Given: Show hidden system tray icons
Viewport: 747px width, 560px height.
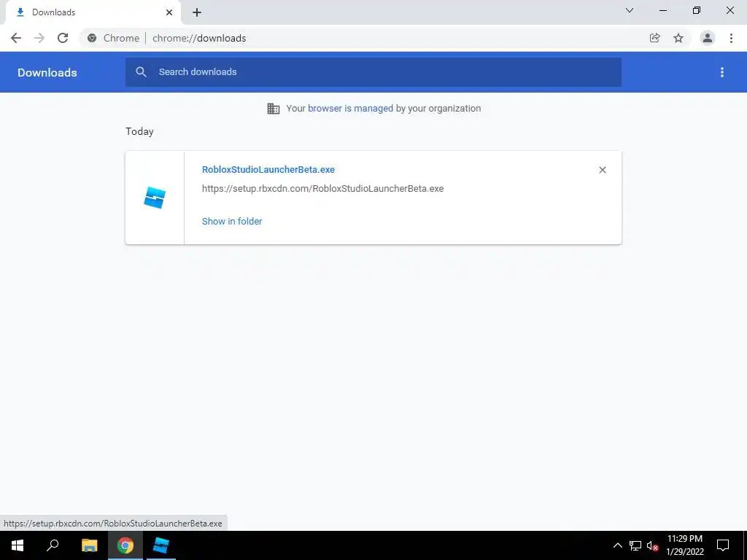Looking at the screenshot, I should click(617, 545).
